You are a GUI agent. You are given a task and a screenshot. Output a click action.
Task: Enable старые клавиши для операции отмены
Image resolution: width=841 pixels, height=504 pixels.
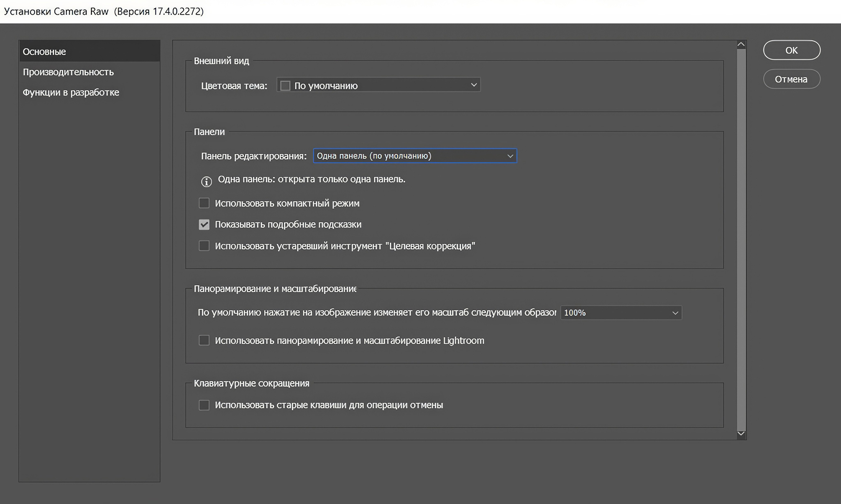tap(204, 405)
